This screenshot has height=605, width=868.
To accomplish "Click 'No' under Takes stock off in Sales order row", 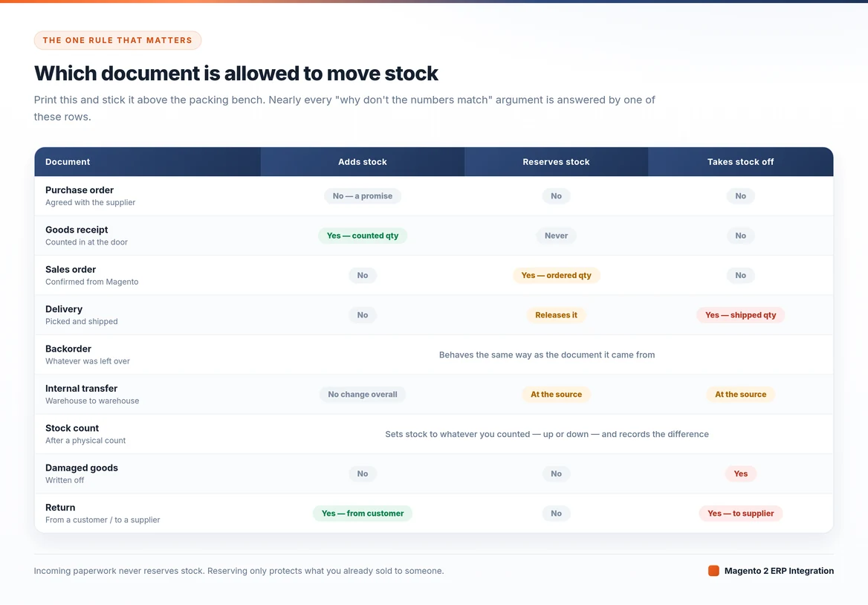I will click(x=741, y=275).
